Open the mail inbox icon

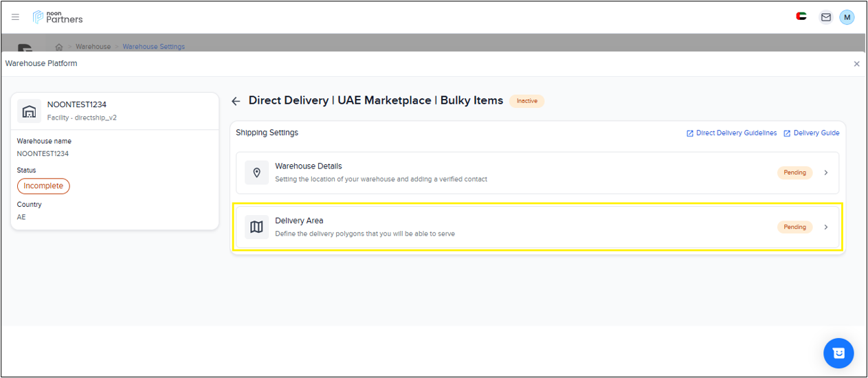tap(825, 17)
